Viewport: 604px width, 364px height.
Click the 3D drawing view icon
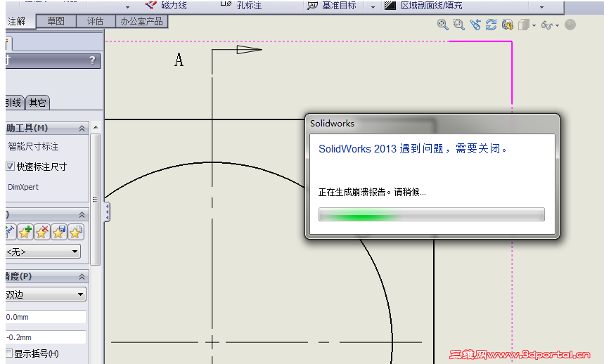tap(508, 25)
